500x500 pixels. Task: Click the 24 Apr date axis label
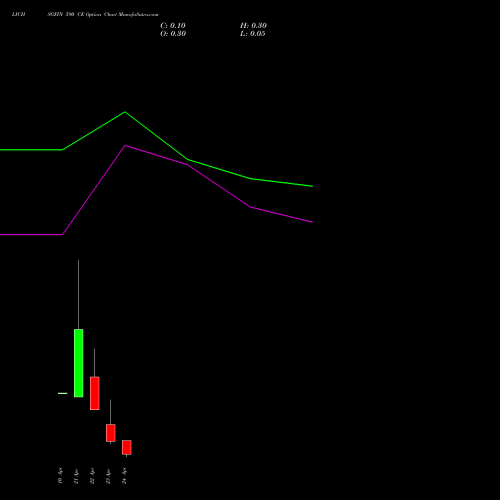click(124, 476)
